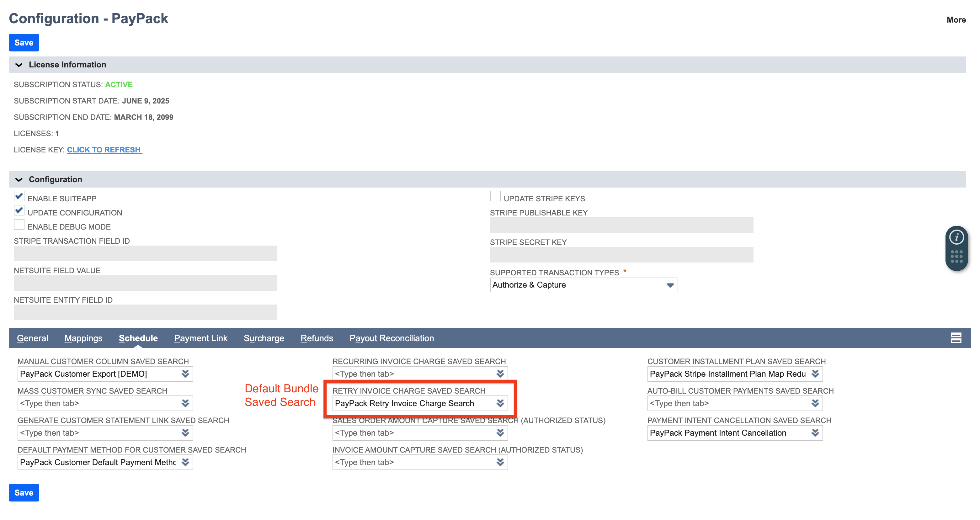
Task: Open Auto-Bill Customer Payments dropdown arrow
Action: 815,403
